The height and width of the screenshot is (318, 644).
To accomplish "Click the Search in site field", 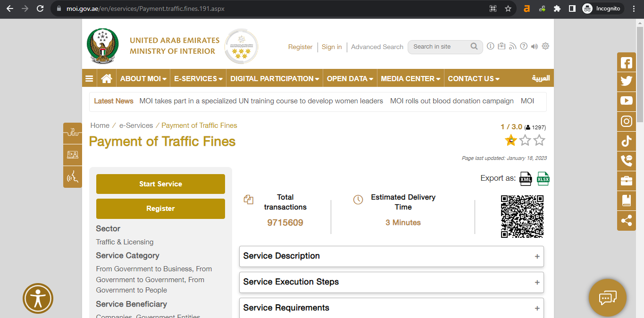I will [x=439, y=47].
